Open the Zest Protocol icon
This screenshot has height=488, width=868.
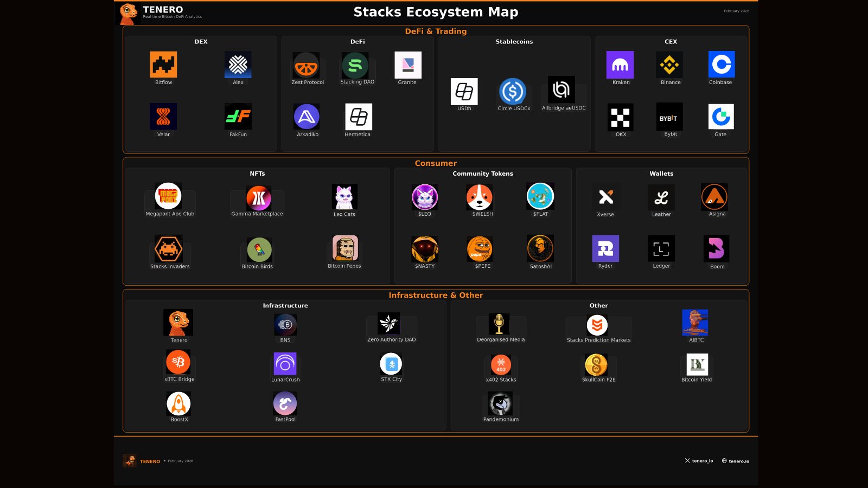[x=306, y=66]
